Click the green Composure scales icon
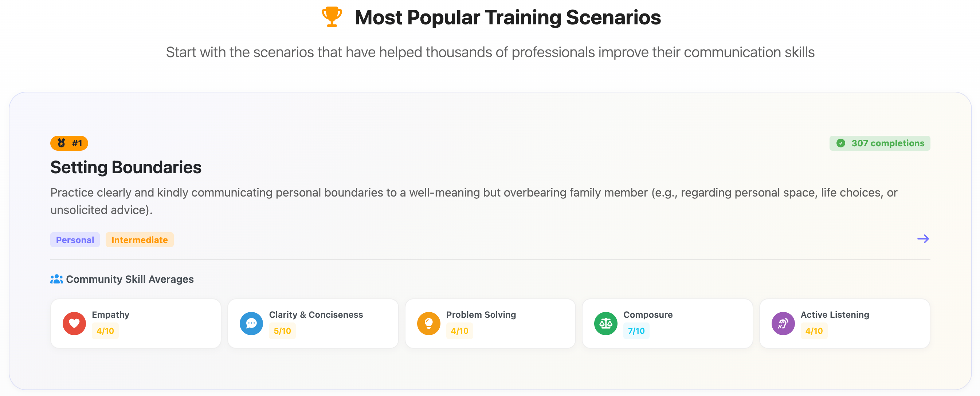This screenshot has height=396, width=980. [x=605, y=324]
